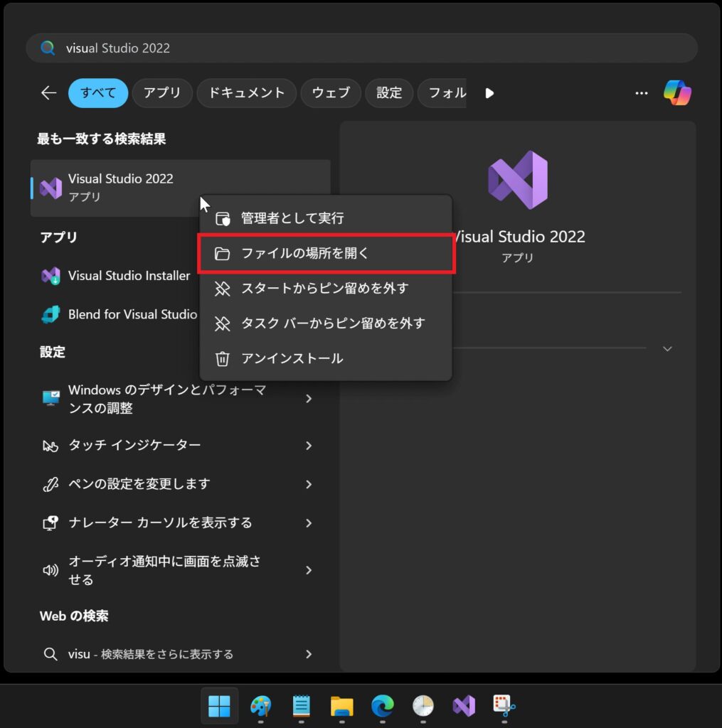Open Notepad from the taskbar
722x728 pixels.
[x=301, y=706]
